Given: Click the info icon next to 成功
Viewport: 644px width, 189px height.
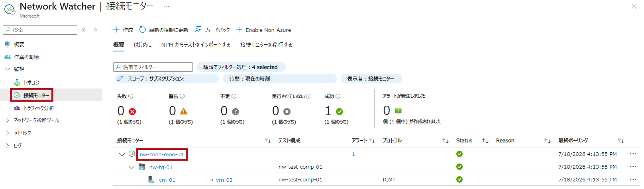Looking at the screenshot, I should pyautogui.click(x=338, y=96).
